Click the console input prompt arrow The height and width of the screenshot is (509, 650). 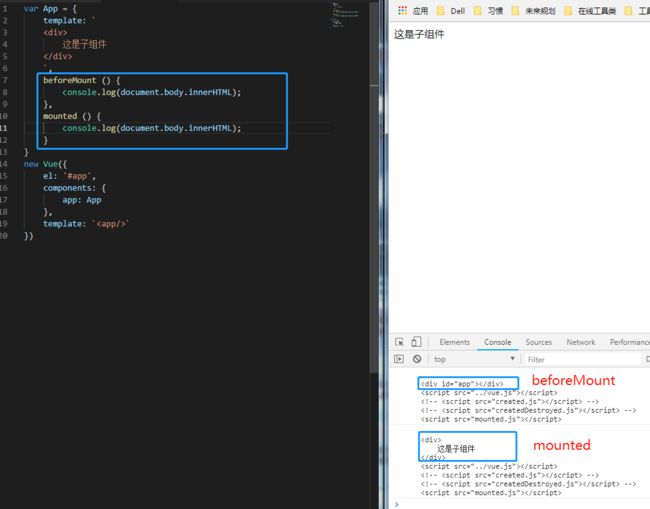pyautogui.click(x=397, y=504)
